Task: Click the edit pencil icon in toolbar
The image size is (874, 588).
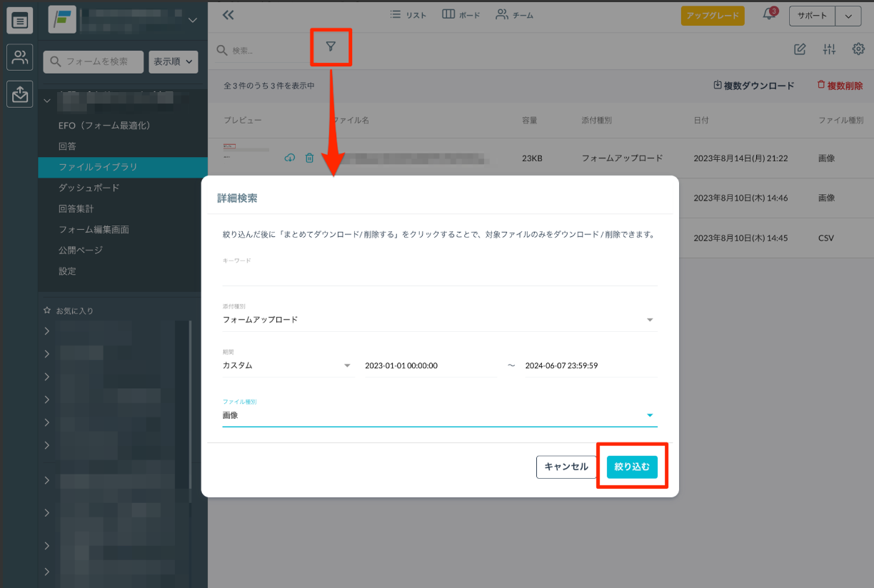Action: [800, 49]
